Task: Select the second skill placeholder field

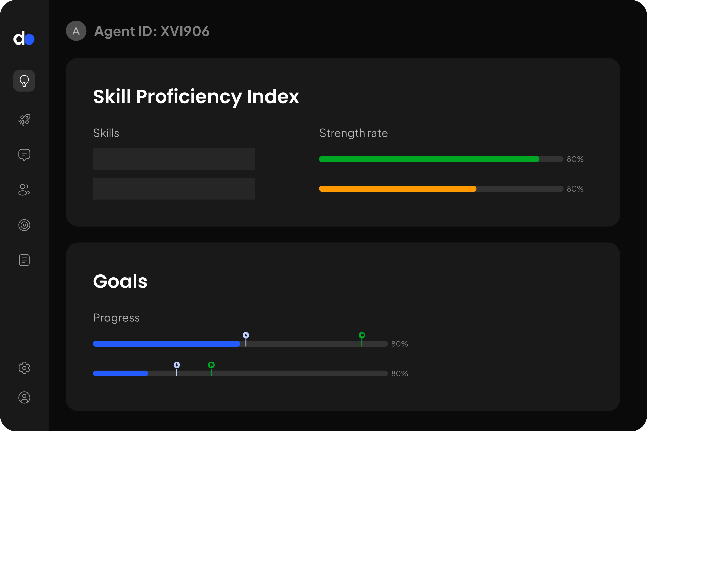Action: (x=174, y=189)
